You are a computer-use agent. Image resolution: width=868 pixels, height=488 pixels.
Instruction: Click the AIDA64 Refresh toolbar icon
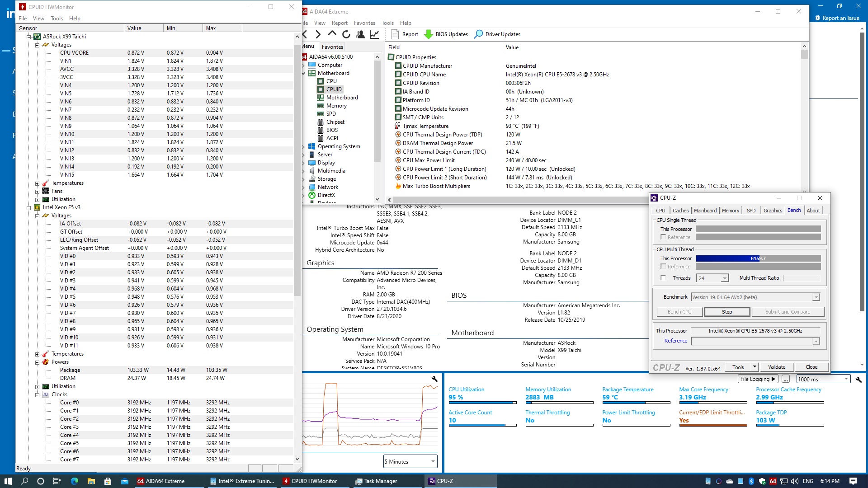point(346,34)
